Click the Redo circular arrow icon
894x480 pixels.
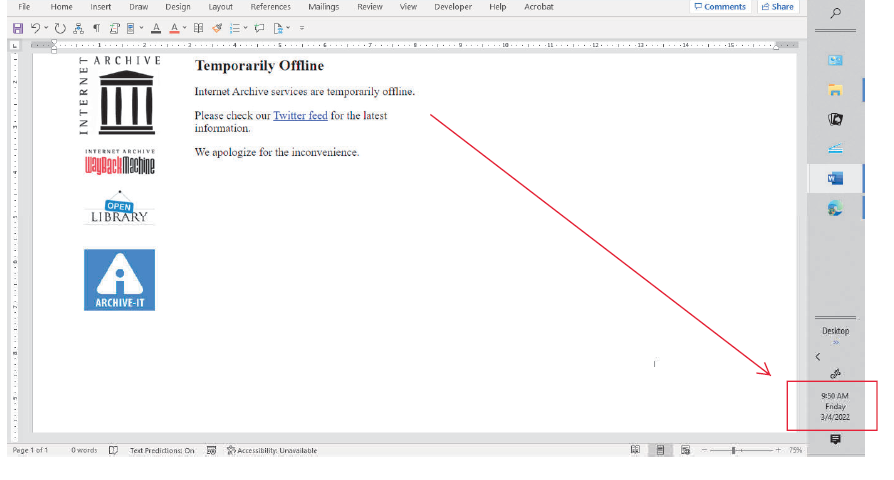pyautogui.click(x=60, y=28)
